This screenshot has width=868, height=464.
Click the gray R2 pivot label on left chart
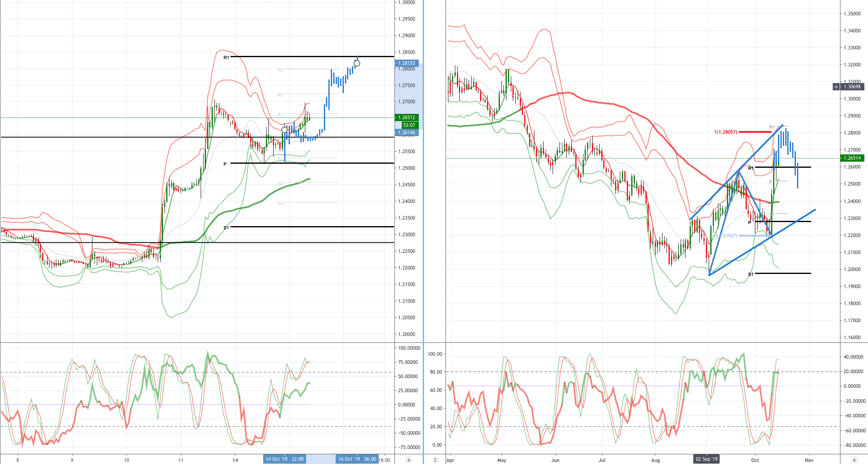[x=280, y=95]
